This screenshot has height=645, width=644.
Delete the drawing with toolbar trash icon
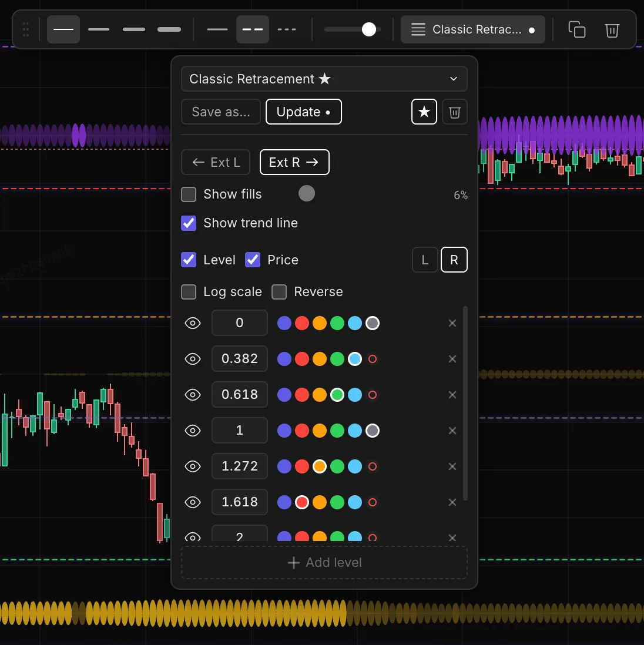[x=612, y=29]
